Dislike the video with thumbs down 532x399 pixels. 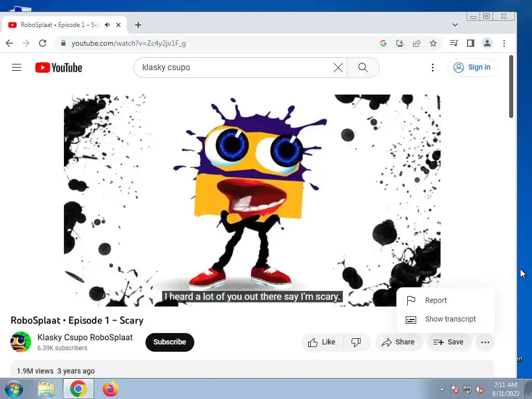356,342
